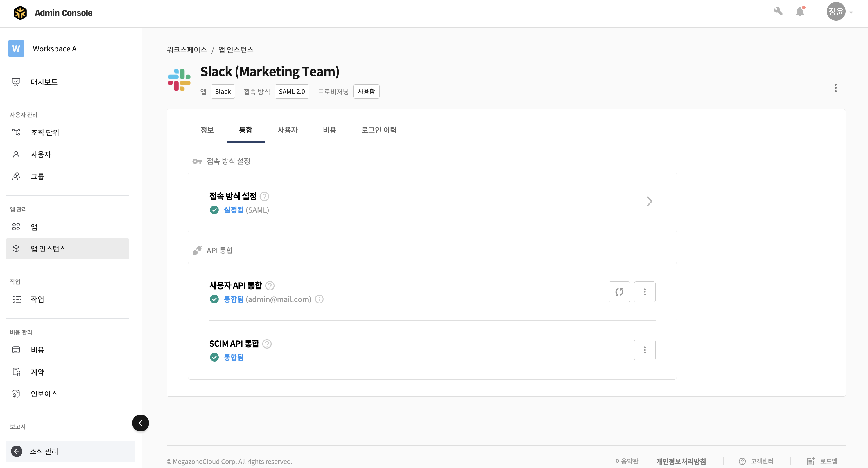Screen dimensions: 868x468
Task: Open more options for Slack instance header
Action: (835, 88)
